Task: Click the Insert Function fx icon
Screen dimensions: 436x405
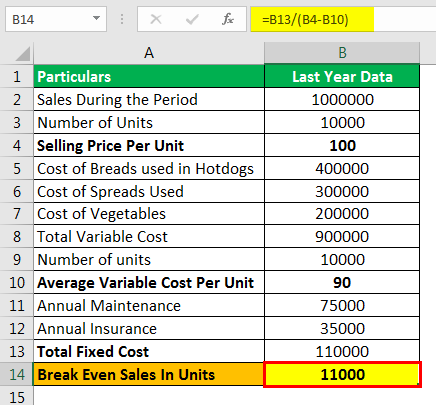Action: pos(228,19)
